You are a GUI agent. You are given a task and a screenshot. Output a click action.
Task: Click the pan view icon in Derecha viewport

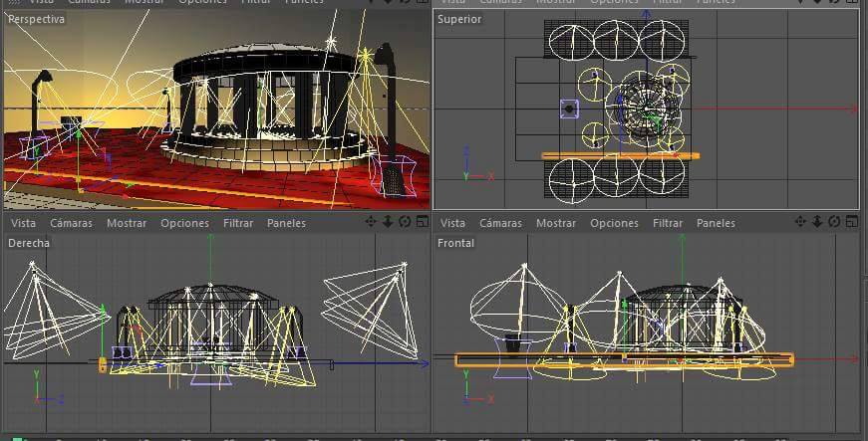click(372, 223)
